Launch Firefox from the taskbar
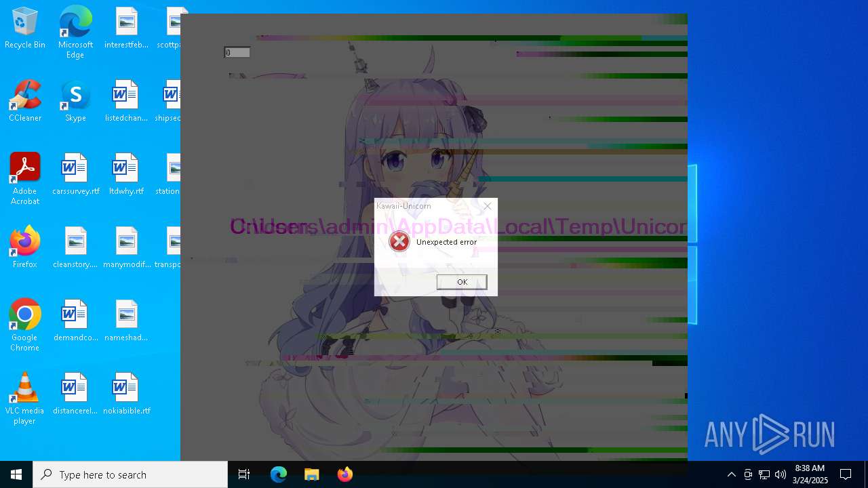This screenshot has width=868, height=488. coord(344,474)
